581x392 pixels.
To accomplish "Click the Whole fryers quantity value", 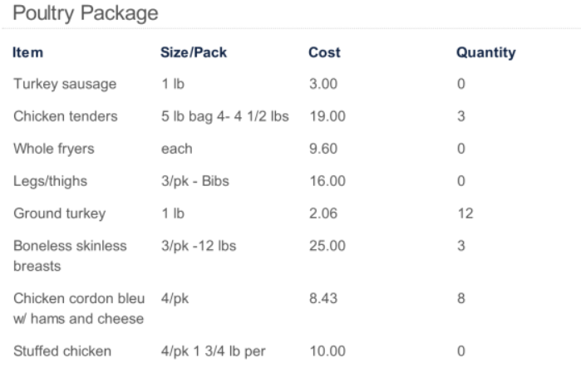I will (x=461, y=149).
